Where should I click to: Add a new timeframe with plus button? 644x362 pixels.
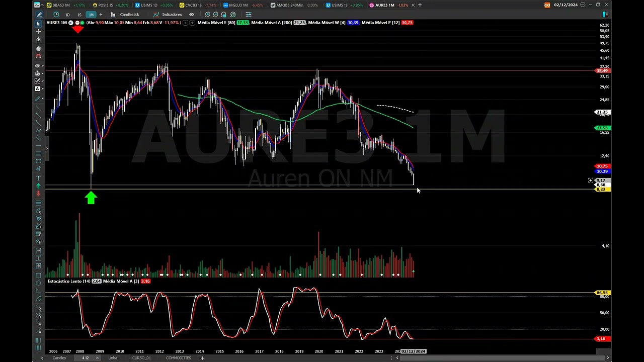click(x=101, y=15)
